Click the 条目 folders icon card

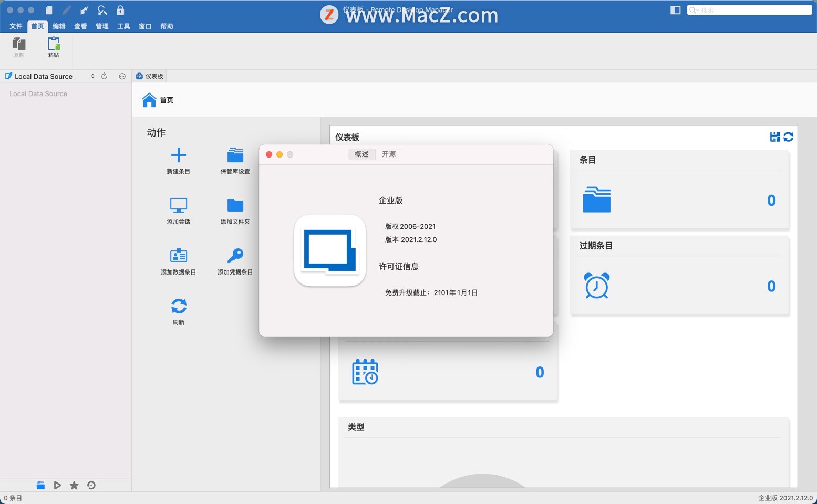point(597,199)
